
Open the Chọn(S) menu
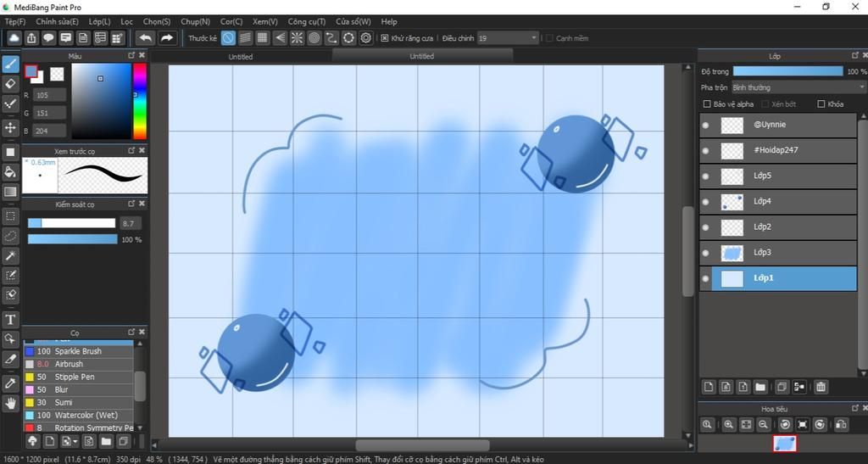tap(157, 21)
